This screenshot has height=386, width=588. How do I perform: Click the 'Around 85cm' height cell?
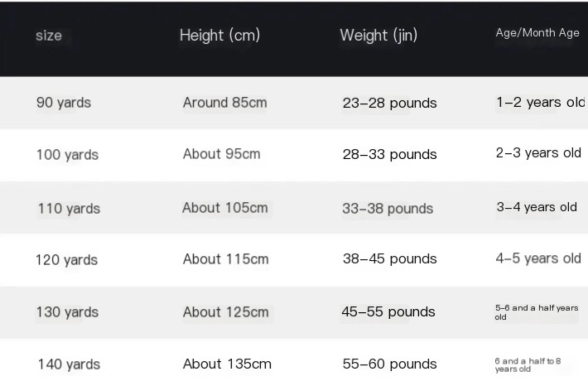(225, 103)
